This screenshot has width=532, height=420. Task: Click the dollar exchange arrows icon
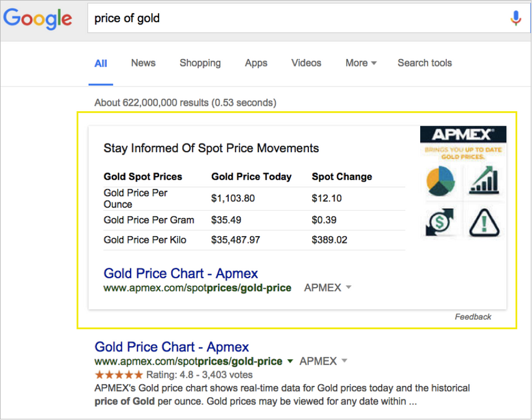point(441,222)
